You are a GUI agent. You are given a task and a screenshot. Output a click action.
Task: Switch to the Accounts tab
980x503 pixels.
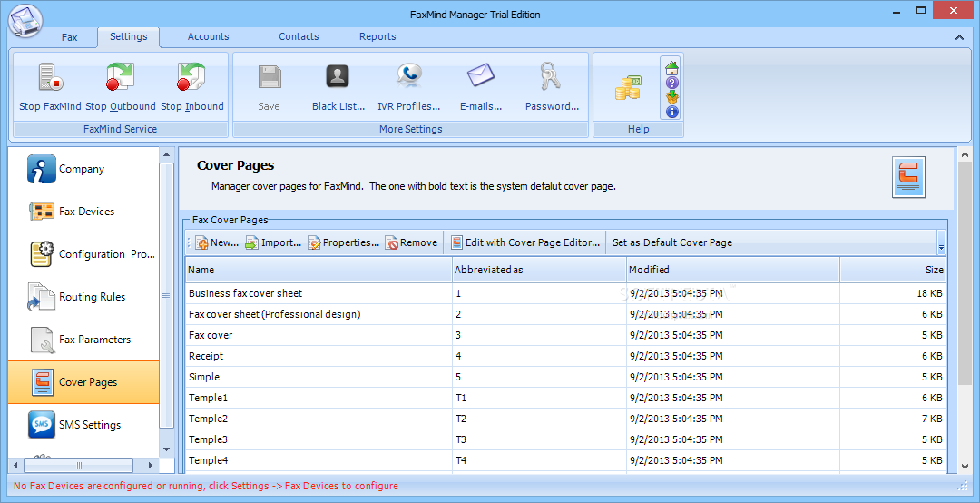[x=208, y=37]
